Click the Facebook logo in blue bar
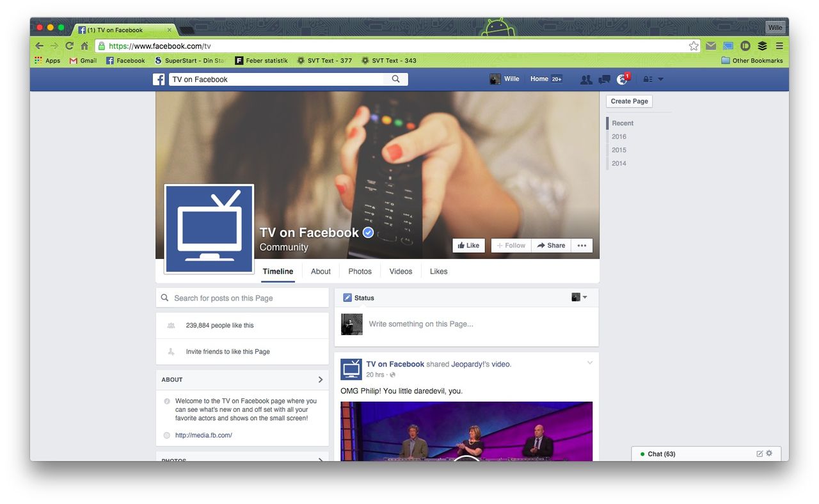This screenshot has height=504, width=819. pyautogui.click(x=159, y=79)
